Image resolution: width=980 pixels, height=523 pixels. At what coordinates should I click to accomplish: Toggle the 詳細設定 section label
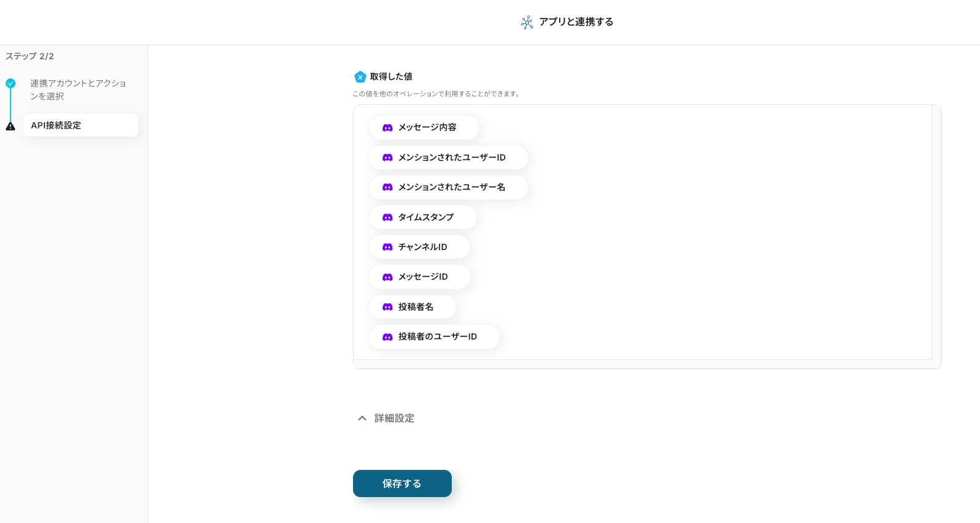(394, 418)
